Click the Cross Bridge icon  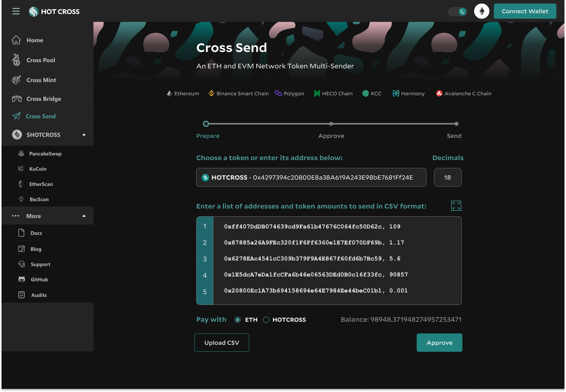tap(16, 99)
